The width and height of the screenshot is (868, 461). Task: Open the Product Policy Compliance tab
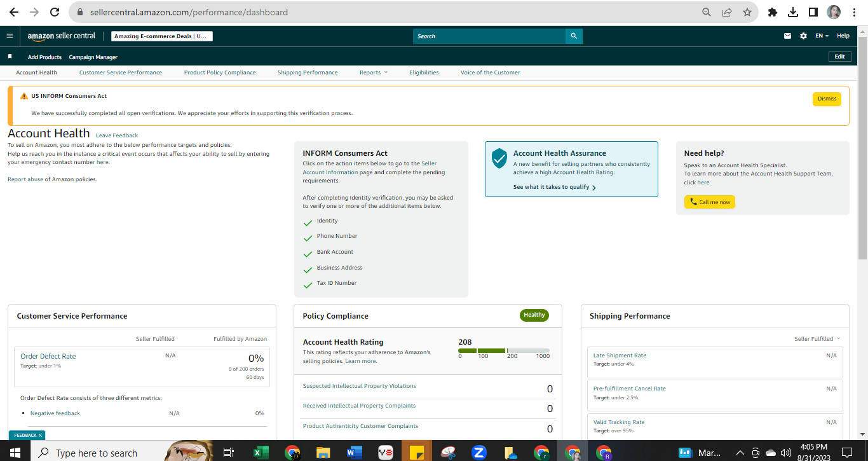(x=220, y=72)
